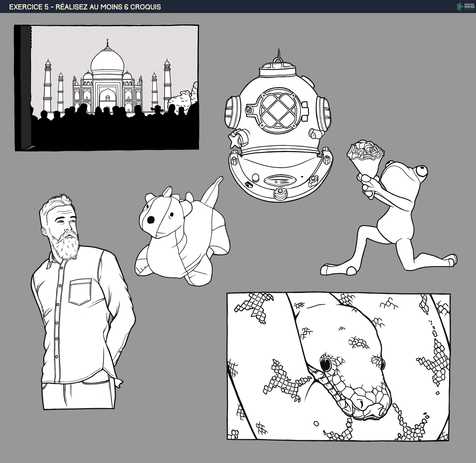This screenshot has height=463, width=476.
Task: Click the plush dragon's black nose
Action: 151,220
